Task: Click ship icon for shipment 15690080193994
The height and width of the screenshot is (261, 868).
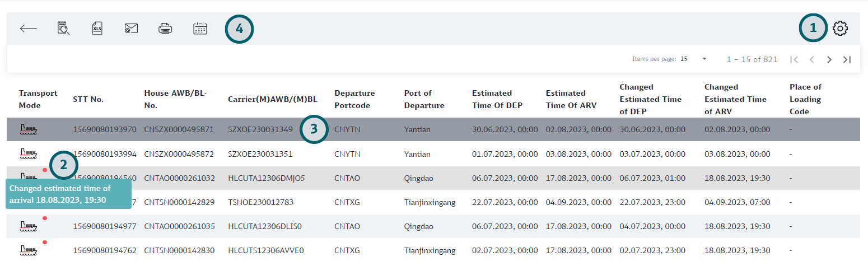Action: coord(28,153)
